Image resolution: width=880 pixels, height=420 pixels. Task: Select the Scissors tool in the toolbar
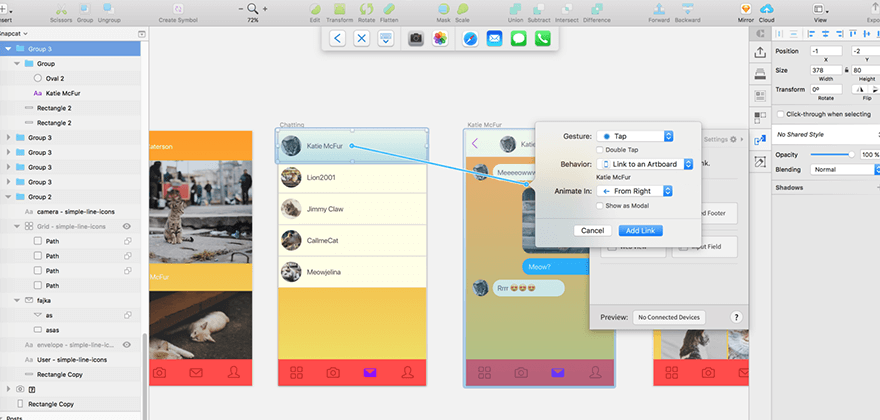62,9
